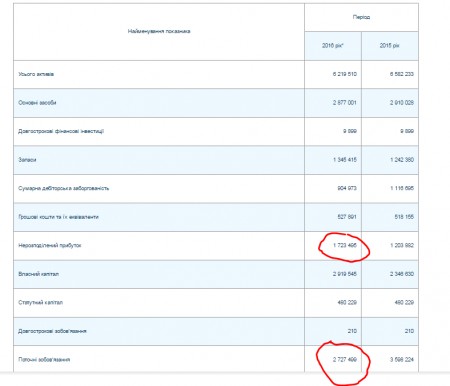Select 2015 value of 'Довгострокові фінансові інвестиції'
The width and height of the screenshot is (450, 386).
[x=407, y=131]
